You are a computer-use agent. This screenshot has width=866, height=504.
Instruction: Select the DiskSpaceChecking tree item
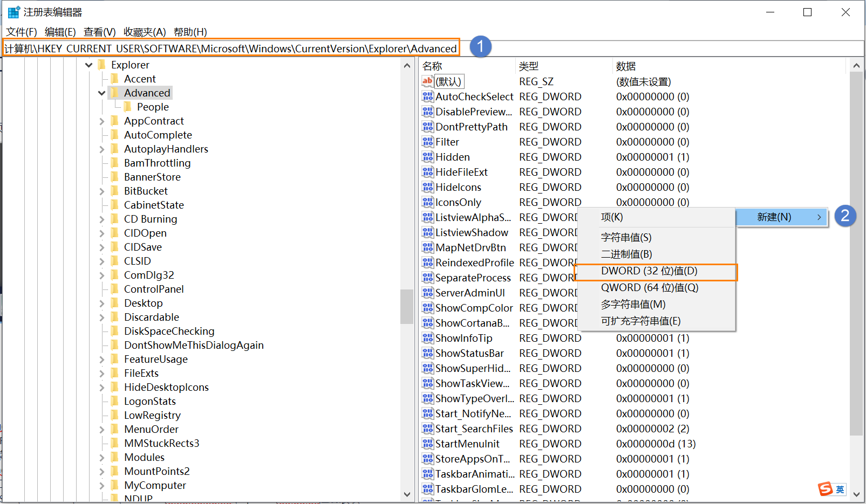169,332
